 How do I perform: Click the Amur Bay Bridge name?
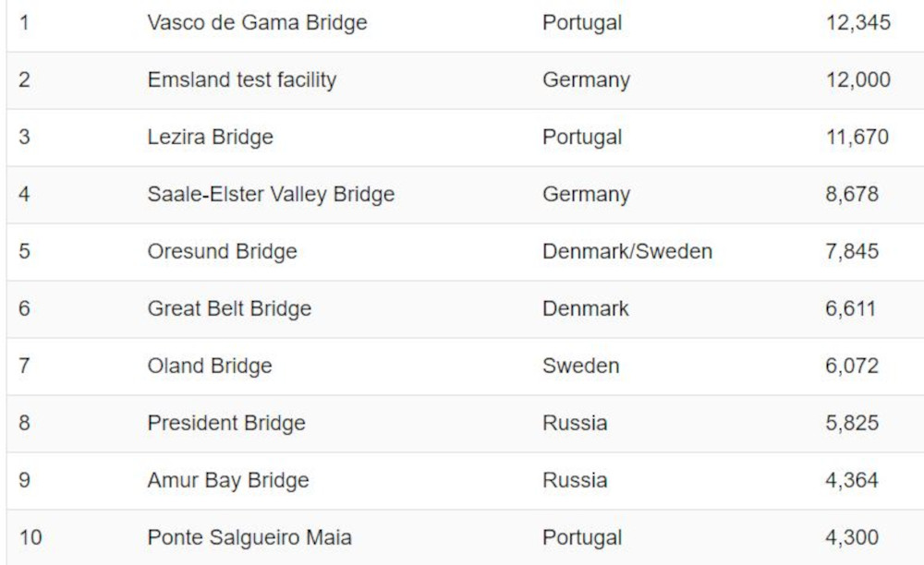228,481
